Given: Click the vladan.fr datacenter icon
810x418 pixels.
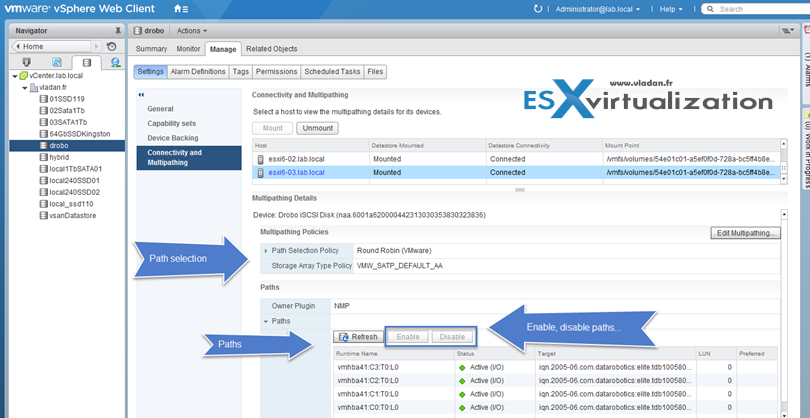Looking at the screenshot, I should 34,87.
